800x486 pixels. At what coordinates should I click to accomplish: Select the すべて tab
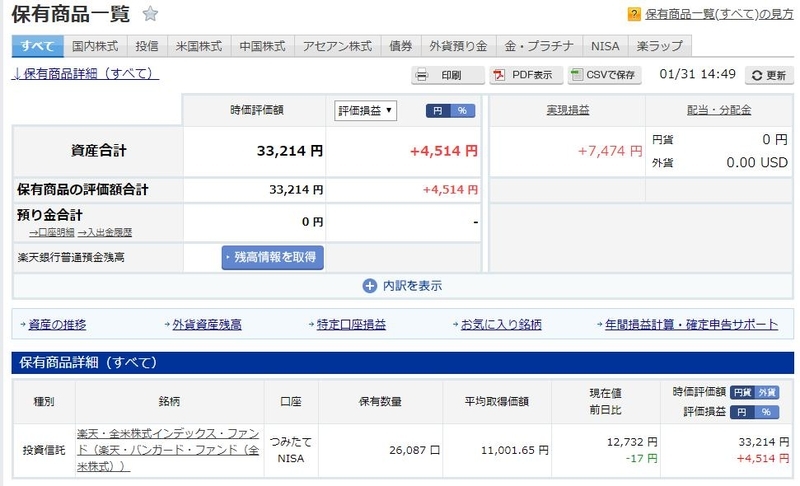[x=38, y=46]
